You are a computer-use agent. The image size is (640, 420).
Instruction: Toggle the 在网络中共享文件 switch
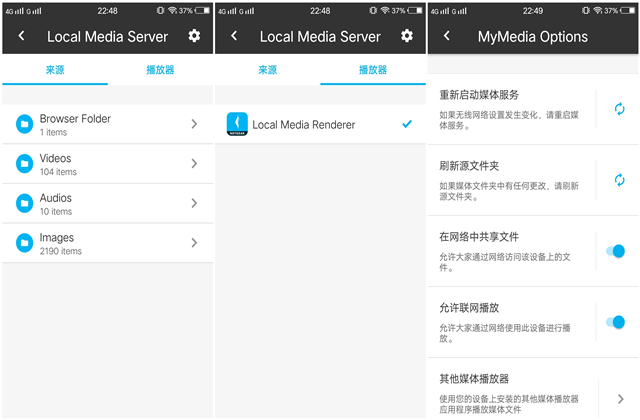click(x=616, y=251)
